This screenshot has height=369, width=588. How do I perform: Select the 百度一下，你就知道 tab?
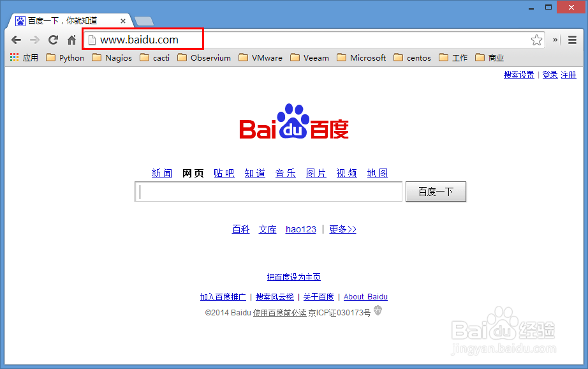click(x=70, y=20)
